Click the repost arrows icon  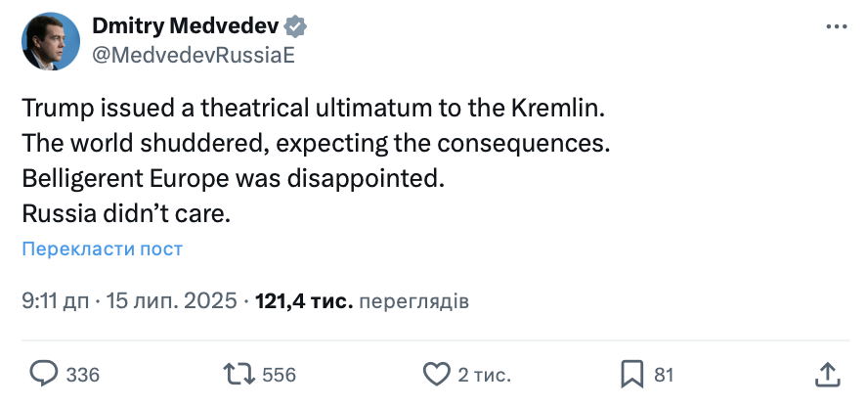[x=239, y=373]
